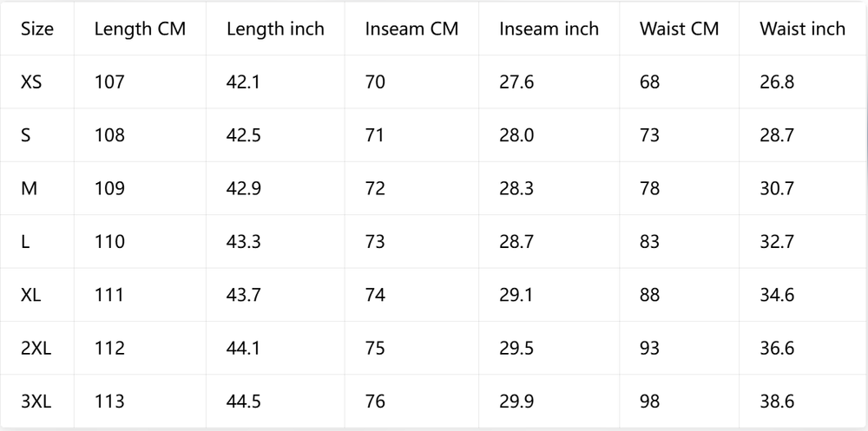
Task: Select the M size cell
Action: tap(37, 189)
